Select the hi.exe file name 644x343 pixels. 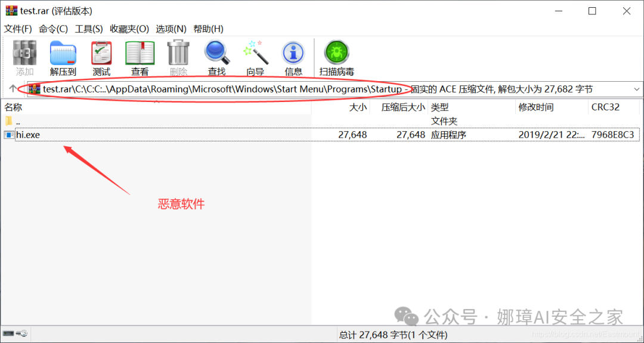[x=28, y=135]
